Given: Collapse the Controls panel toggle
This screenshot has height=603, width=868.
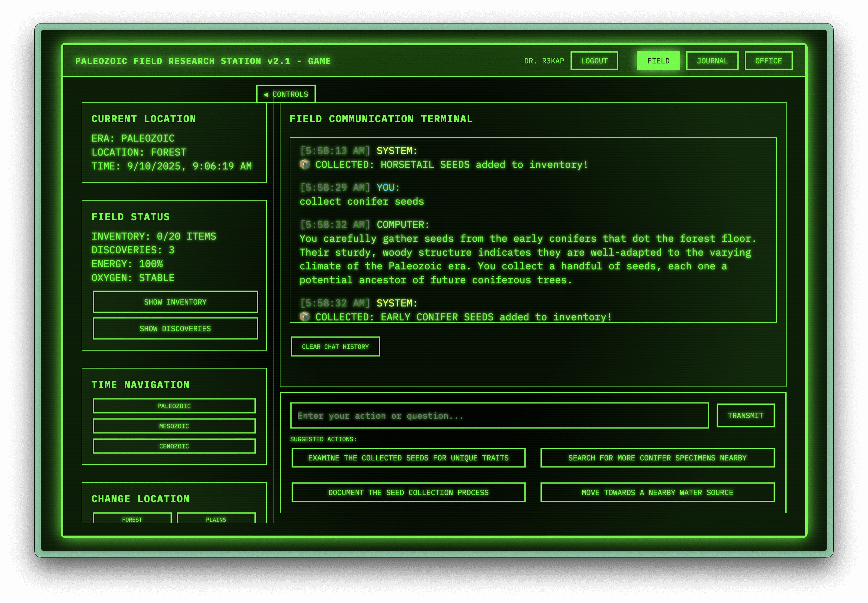Looking at the screenshot, I should 286,94.
